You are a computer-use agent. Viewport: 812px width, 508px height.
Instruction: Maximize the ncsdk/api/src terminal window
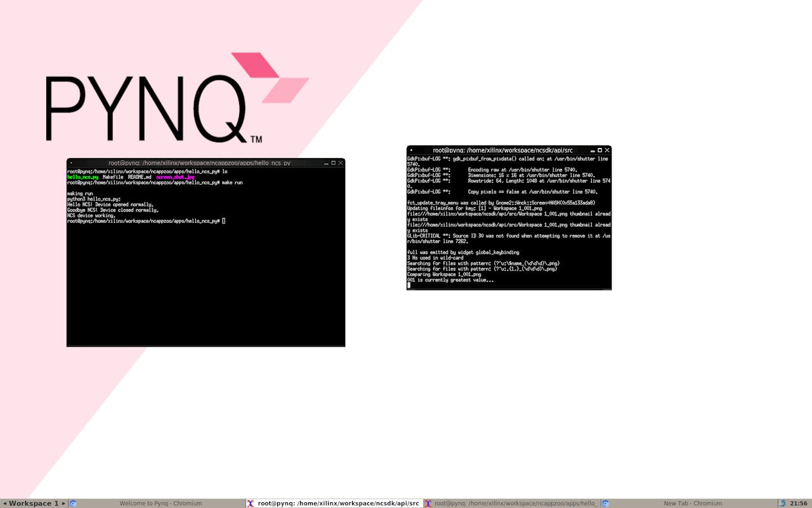tap(600, 150)
